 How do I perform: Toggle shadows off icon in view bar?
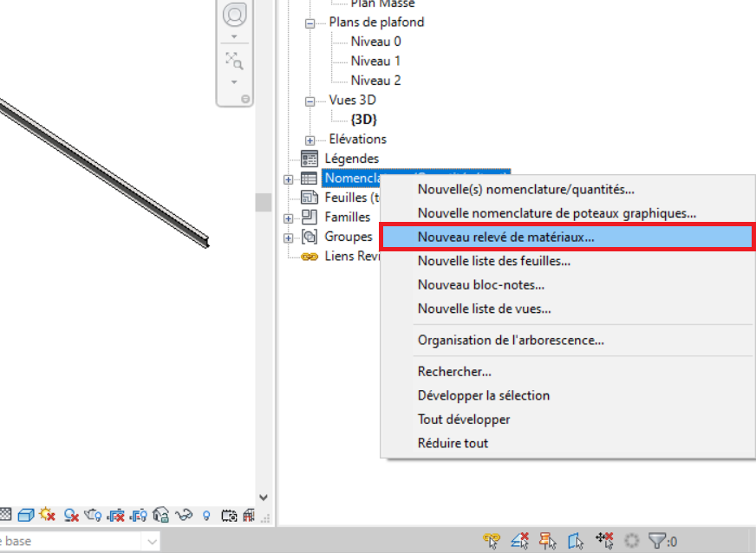pos(71,516)
